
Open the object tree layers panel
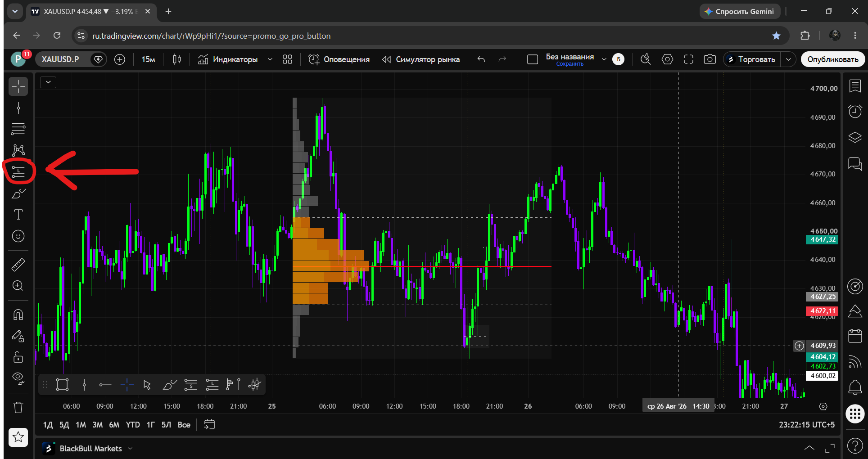855,137
